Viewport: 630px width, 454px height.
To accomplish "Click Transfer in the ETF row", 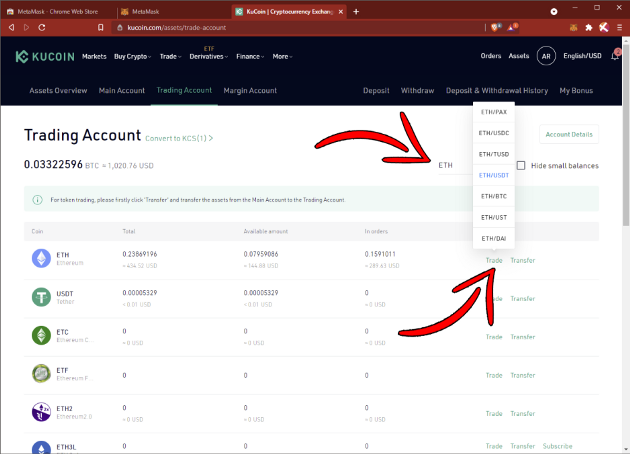I will [523, 375].
